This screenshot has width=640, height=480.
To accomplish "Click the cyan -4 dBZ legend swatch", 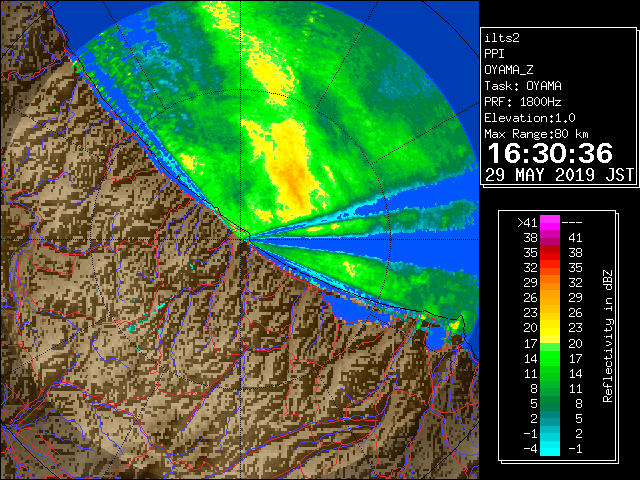I will [550, 448].
